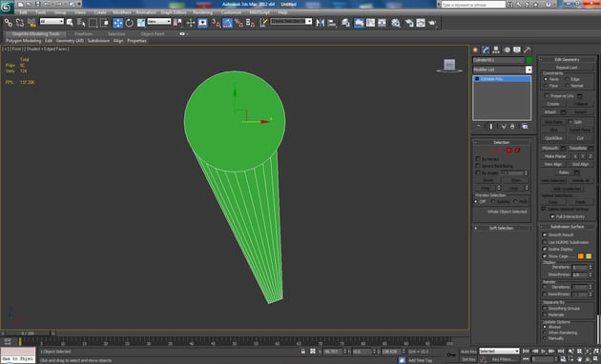Click the orange Show Cage color swatch
The image size is (601, 364).
[581, 256]
